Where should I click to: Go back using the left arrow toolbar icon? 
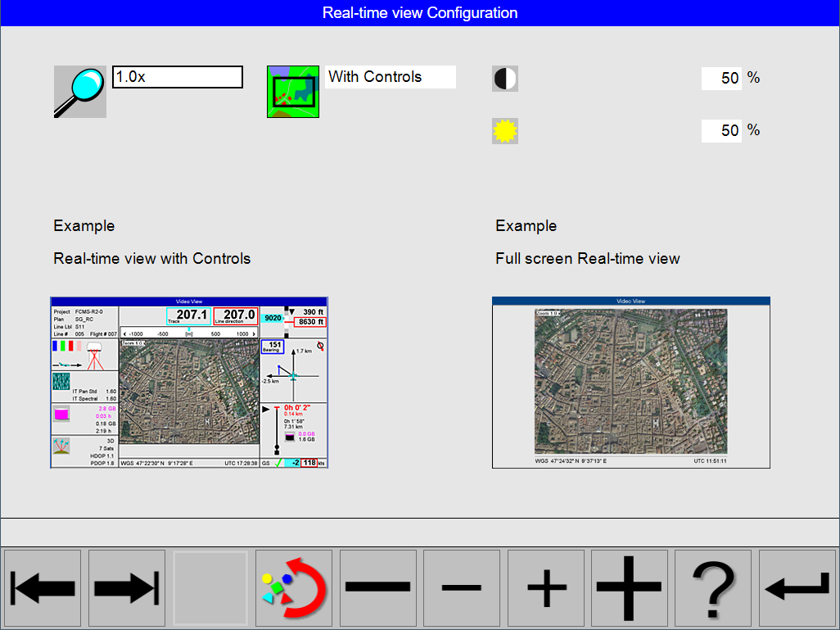[43, 587]
